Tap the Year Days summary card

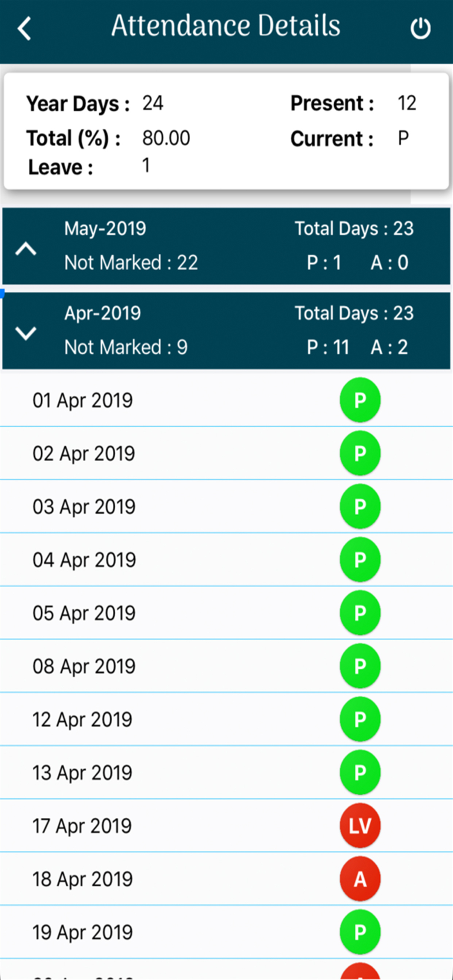tap(226, 131)
